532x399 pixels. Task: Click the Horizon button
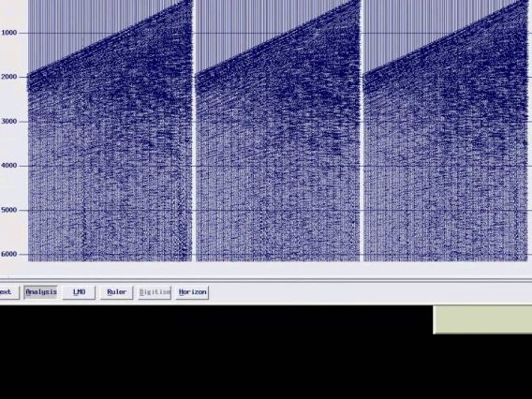click(x=192, y=292)
